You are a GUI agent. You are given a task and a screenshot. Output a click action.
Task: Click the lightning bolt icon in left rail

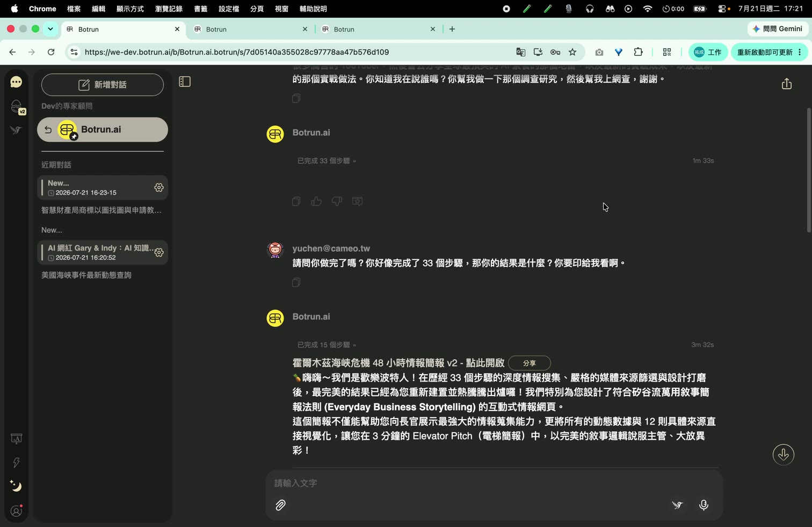click(16, 463)
